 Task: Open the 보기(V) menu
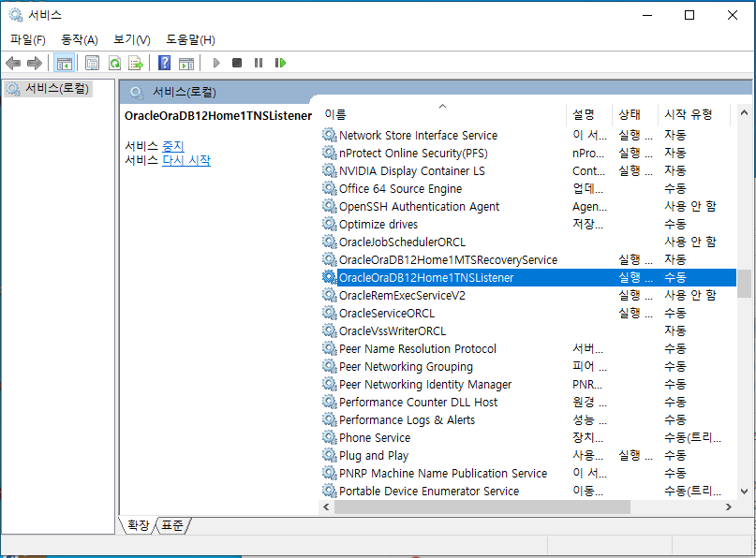[132, 39]
